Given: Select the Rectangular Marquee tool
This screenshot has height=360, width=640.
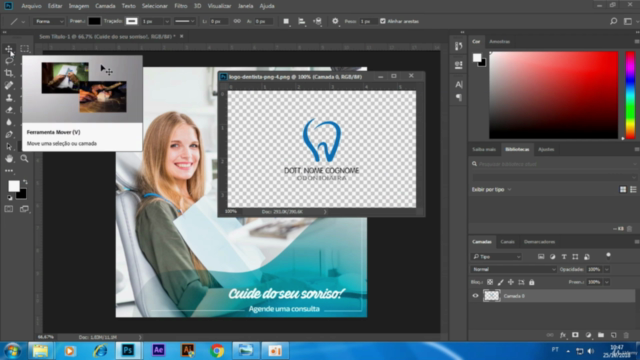Looking at the screenshot, I should point(24,49).
